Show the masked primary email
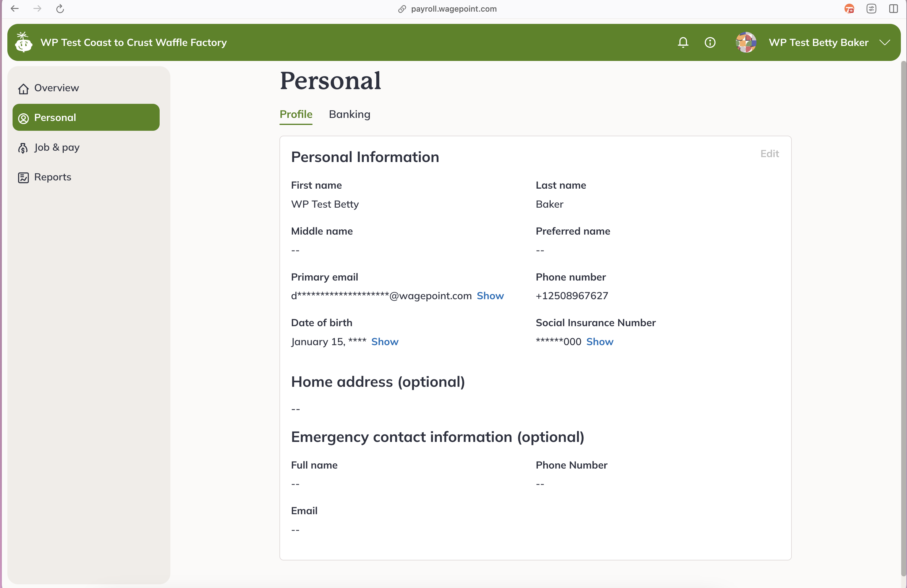This screenshot has height=588, width=907. (490, 296)
